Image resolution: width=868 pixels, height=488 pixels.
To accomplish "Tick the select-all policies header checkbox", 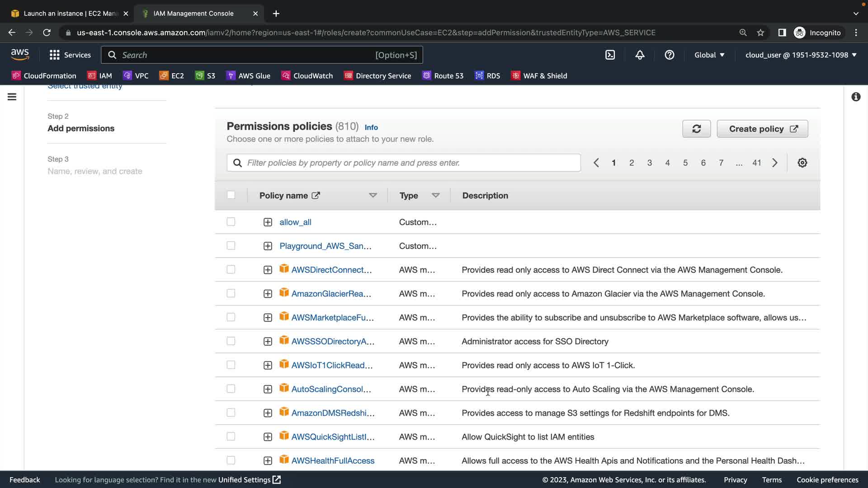I will 231,195.
